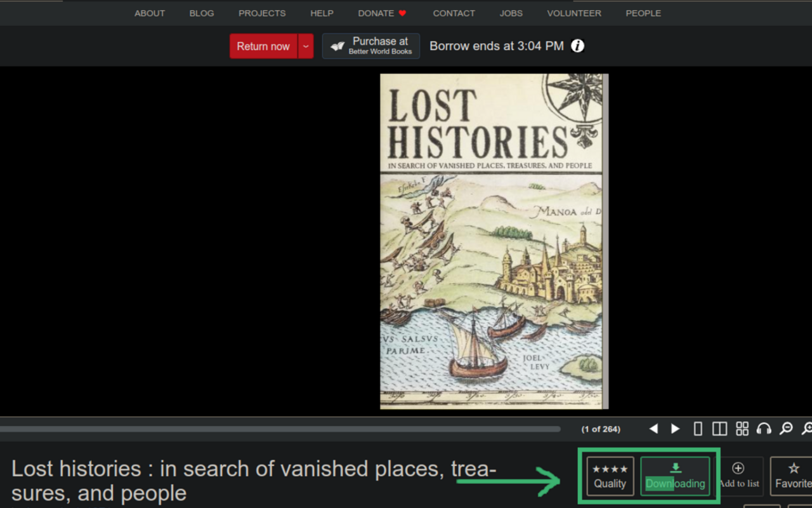The height and width of the screenshot is (508, 812).
Task: Switch to single-page view
Action: [x=698, y=429]
